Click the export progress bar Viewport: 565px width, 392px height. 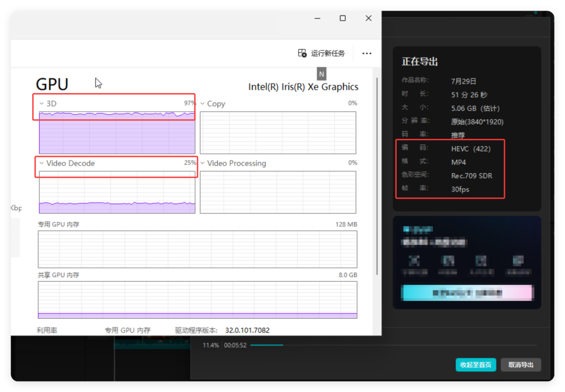393,345
